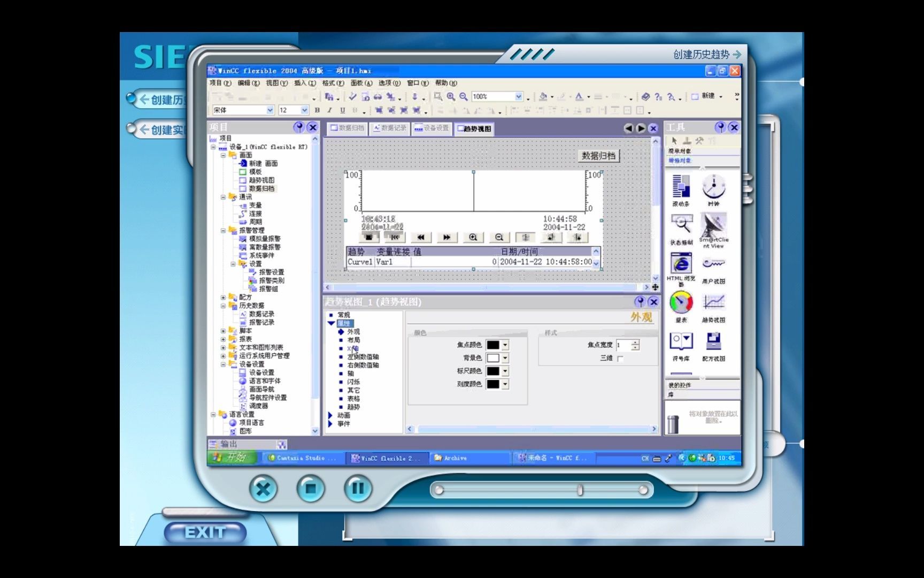
Task: Click the trend view rewind button
Action: pos(421,237)
